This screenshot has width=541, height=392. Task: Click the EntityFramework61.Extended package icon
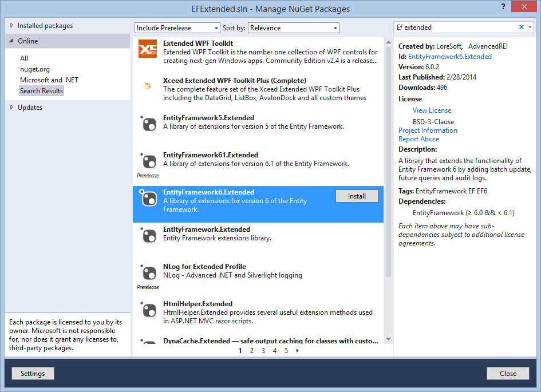click(x=148, y=161)
